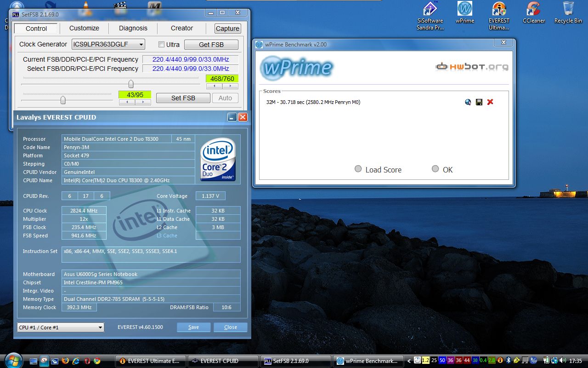
Task: Click the Capture button in SetFSB
Action: point(227,29)
